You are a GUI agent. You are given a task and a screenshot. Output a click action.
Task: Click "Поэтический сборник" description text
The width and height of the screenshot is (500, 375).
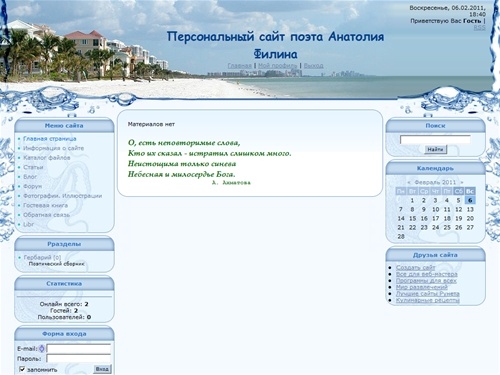coord(56,264)
